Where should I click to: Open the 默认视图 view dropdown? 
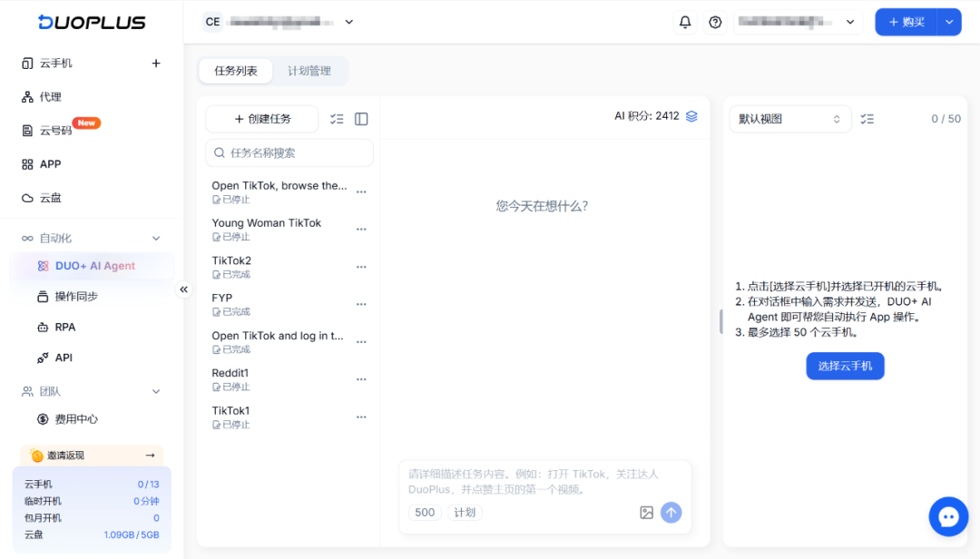[x=790, y=119]
